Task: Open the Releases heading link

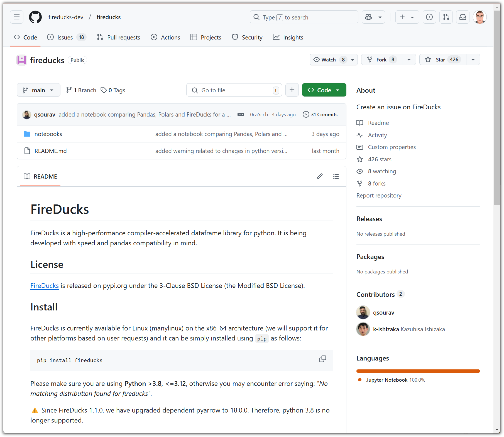Action: pyautogui.click(x=369, y=219)
